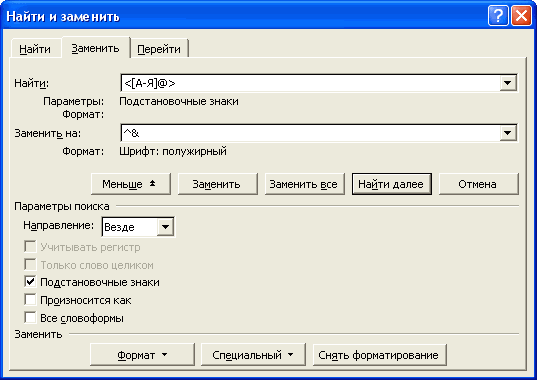Click the Отмена button

pyautogui.click(x=478, y=184)
